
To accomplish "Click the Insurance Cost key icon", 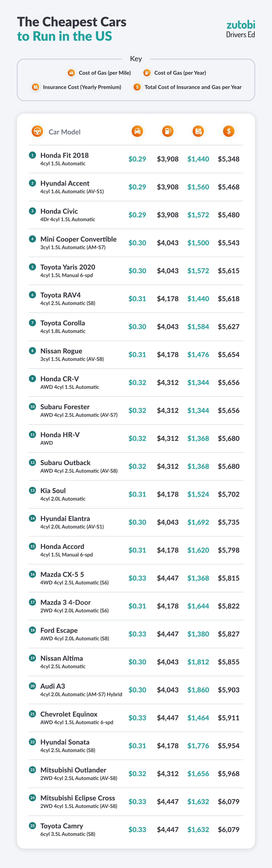I will [35, 87].
